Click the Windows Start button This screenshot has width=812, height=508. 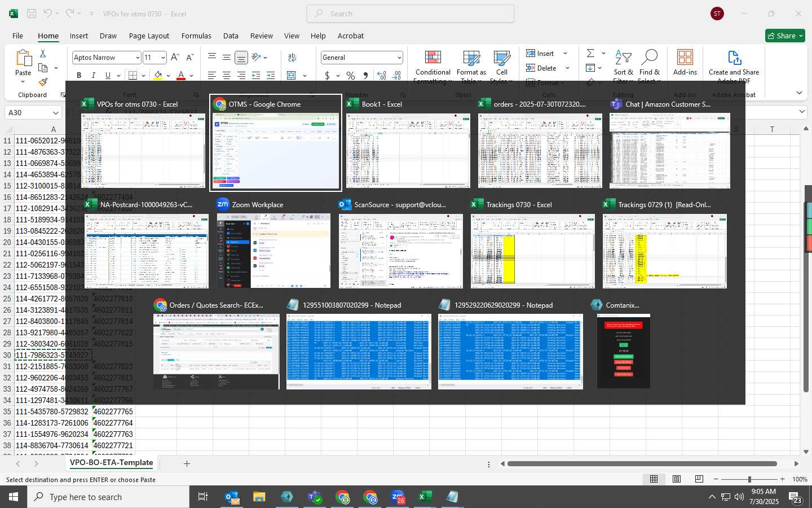point(14,497)
